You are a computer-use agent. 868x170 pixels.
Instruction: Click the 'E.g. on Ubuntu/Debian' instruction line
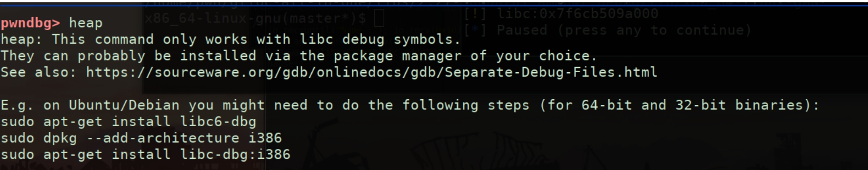pos(410,105)
